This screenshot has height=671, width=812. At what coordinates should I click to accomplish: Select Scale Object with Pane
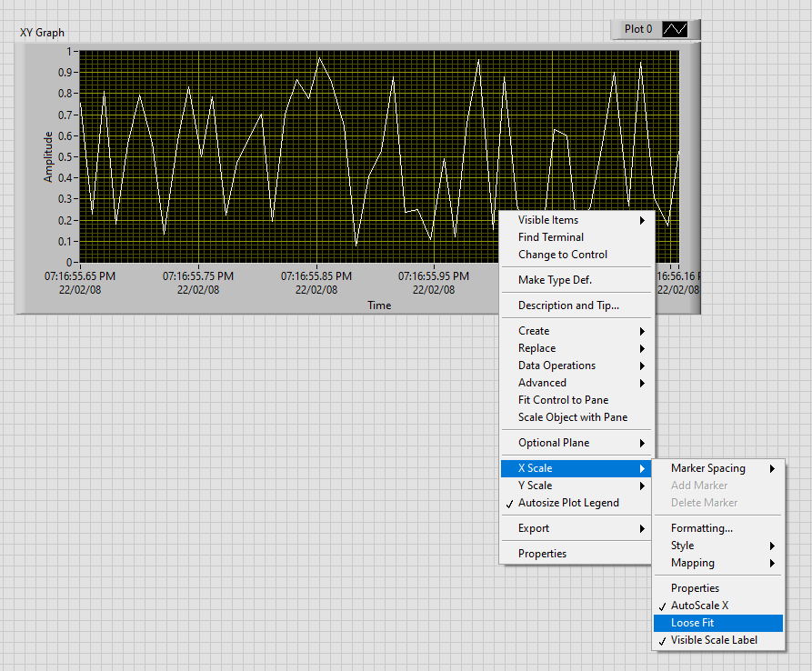pyautogui.click(x=576, y=417)
